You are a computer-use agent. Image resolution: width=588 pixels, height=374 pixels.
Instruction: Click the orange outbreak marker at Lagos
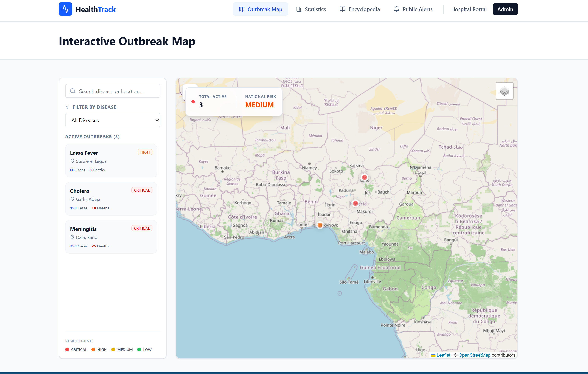pos(320,225)
